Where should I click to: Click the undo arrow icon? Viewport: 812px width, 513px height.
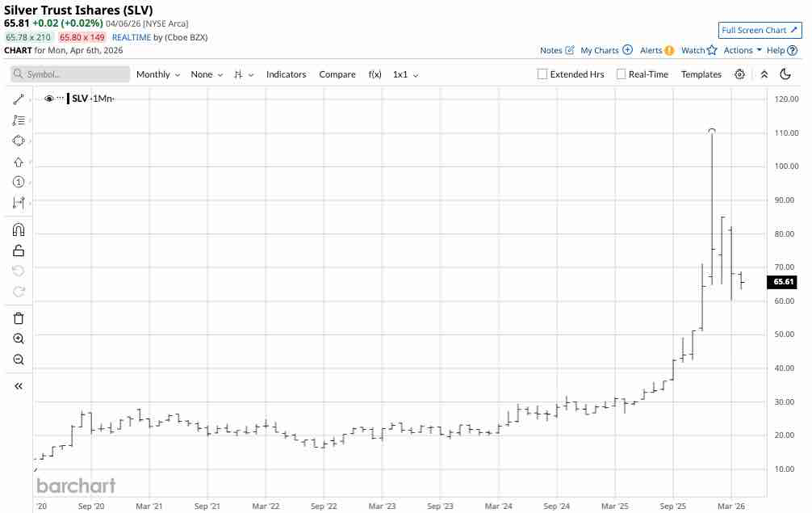pyautogui.click(x=19, y=271)
